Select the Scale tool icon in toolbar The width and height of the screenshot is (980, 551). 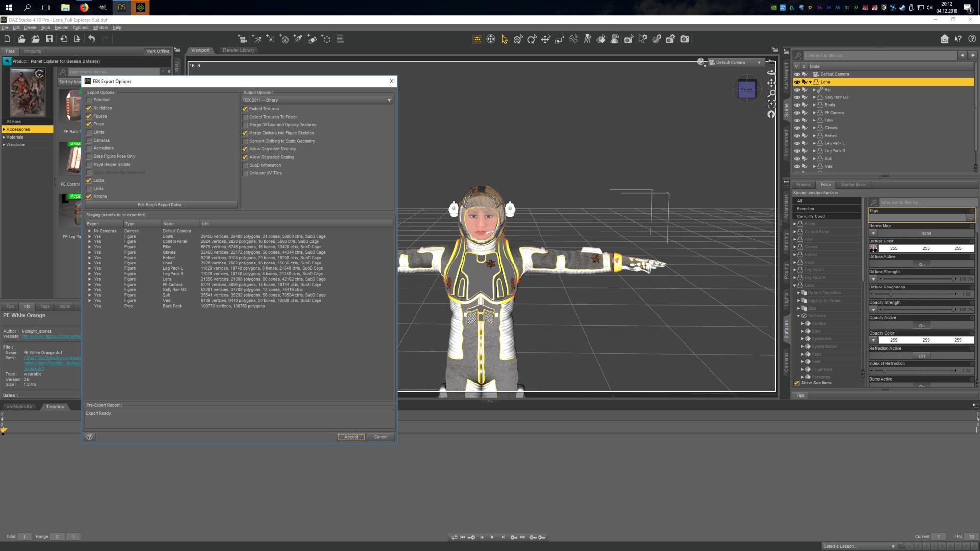tap(559, 39)
